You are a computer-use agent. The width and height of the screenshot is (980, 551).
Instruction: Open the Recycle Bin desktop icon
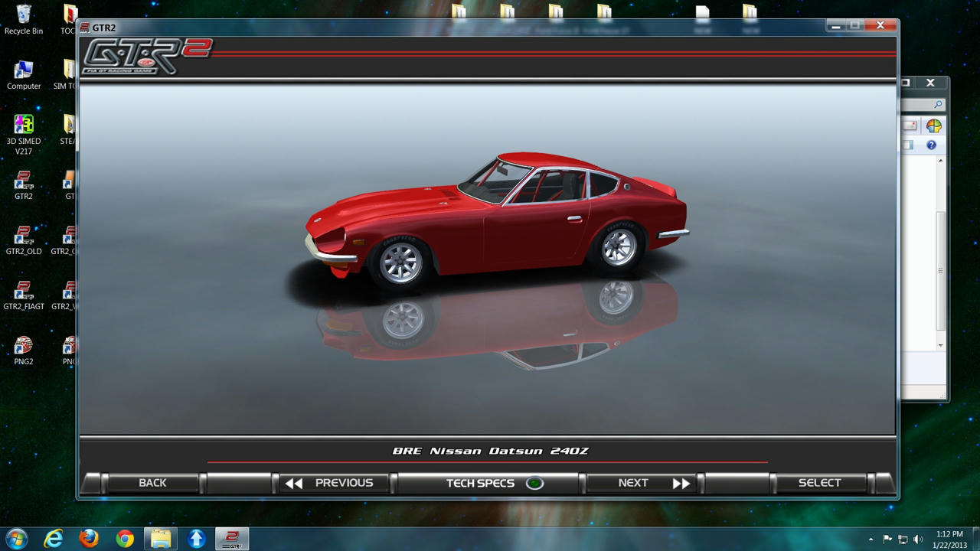point(24,20)
